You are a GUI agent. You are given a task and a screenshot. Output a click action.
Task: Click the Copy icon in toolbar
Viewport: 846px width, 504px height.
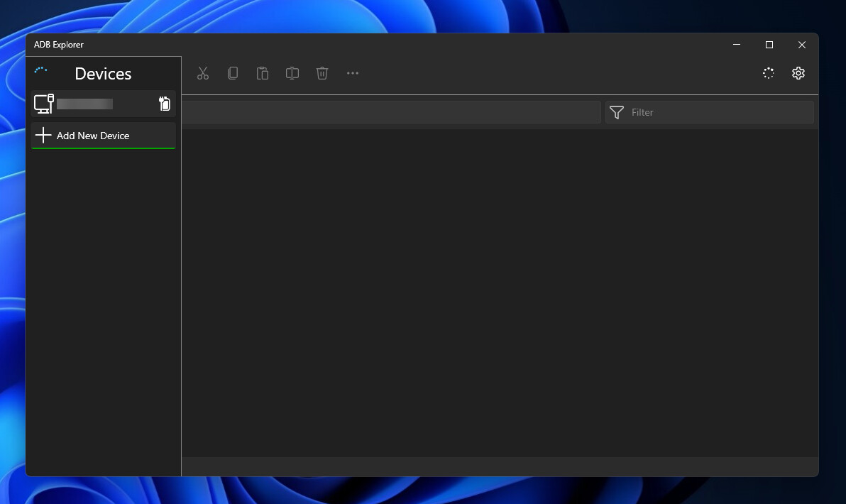(233, 73)
